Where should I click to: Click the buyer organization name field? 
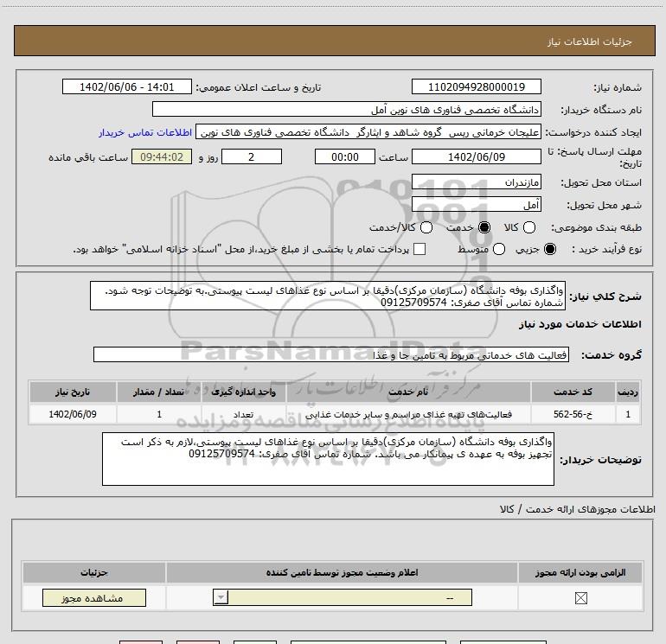click(x=347, y=109)
